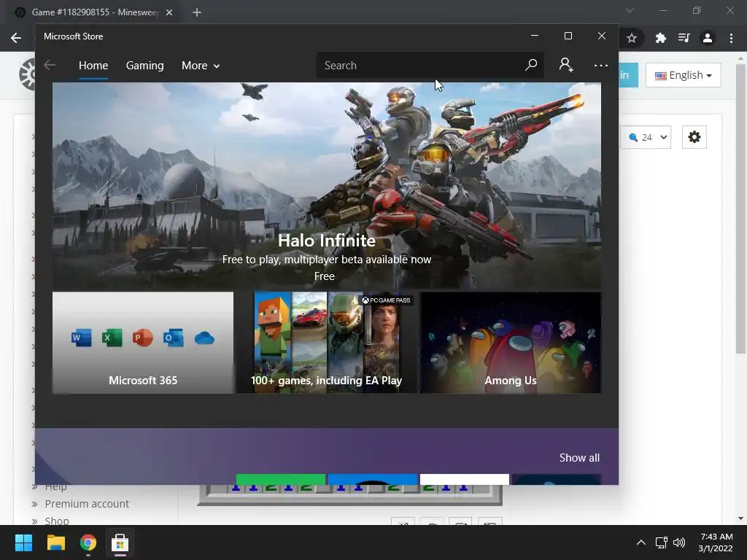Open the Microsoft Store Home tab
The height and width of the screenshot is (560, 747).
[93, 65]
